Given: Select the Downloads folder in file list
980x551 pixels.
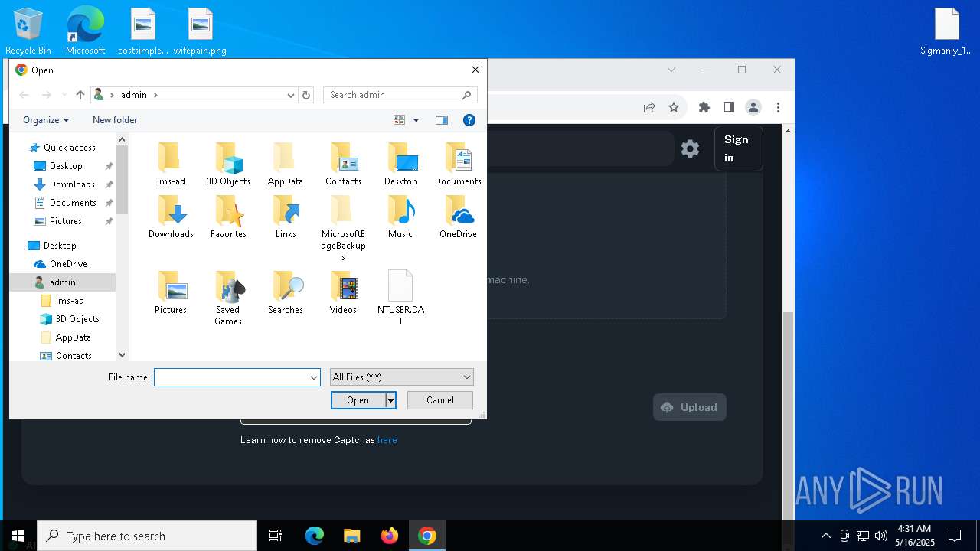Looking at the screenshot, I should (171, 217).
